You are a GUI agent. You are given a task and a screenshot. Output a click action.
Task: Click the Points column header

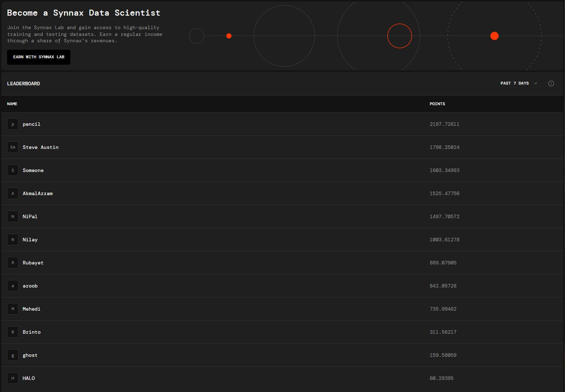[x=437, y=104]
